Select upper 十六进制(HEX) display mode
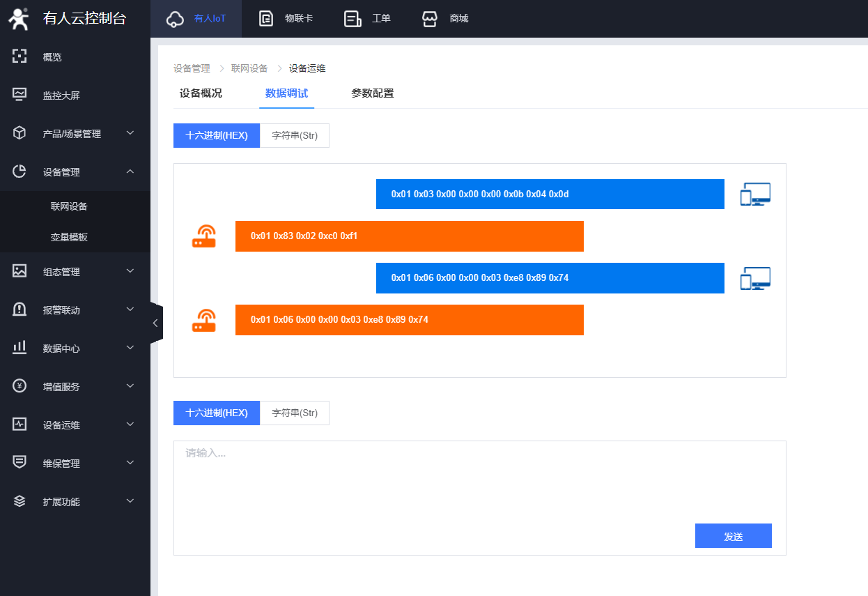 point(217,136)
